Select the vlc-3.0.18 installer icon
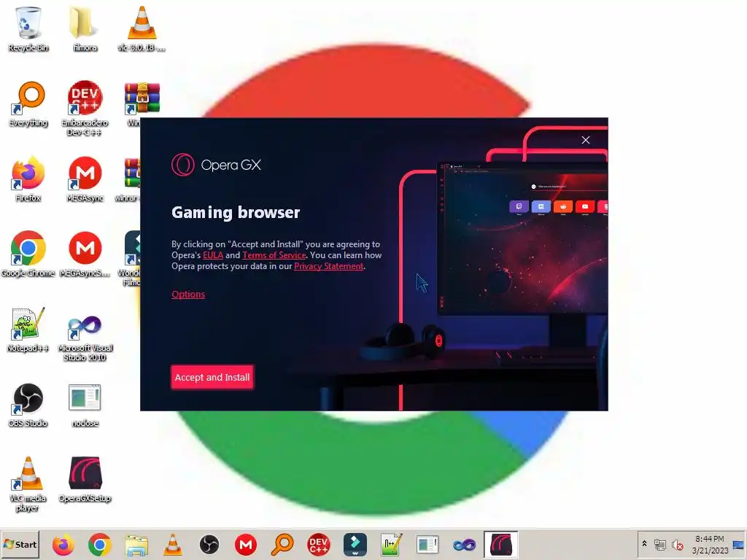Viewport: 747px width, 560px height. point(142,28)
